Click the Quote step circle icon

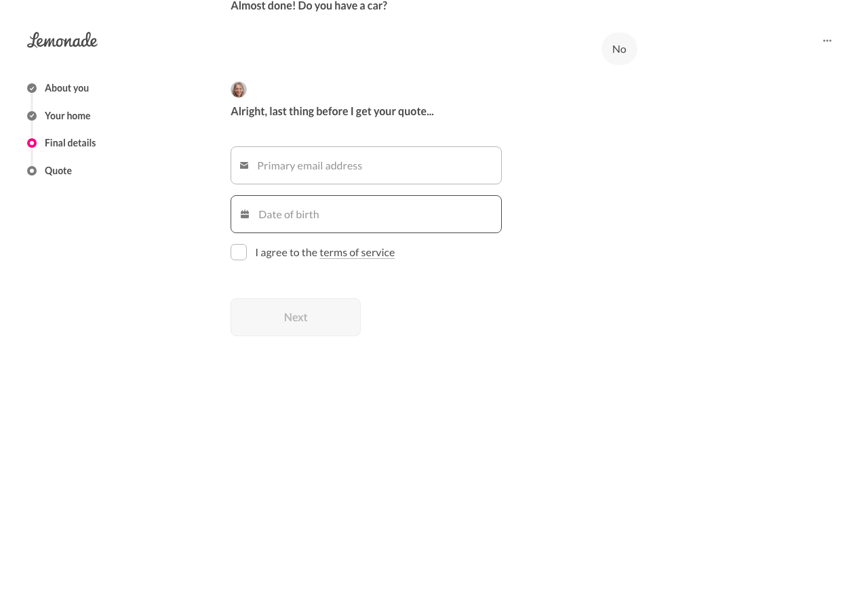(32, 171)
